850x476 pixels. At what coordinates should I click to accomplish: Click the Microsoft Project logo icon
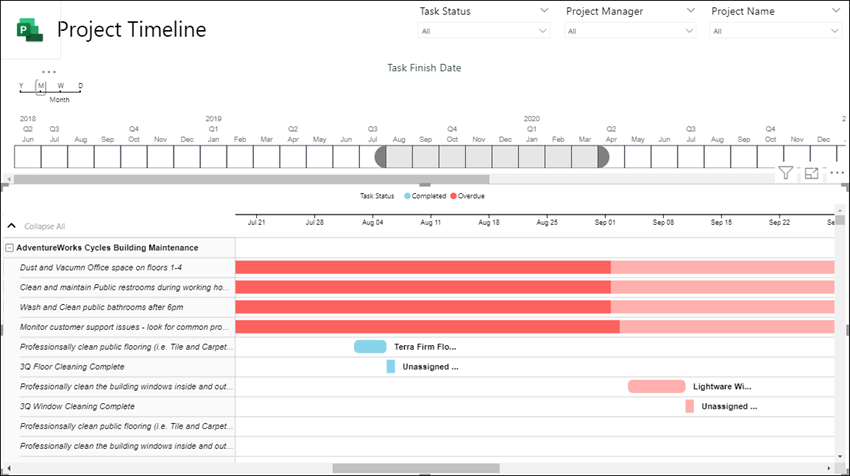tap(30, 30)
